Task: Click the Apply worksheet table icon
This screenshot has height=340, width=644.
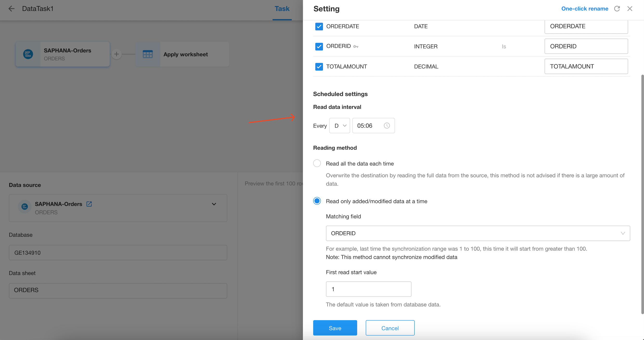Action: coord(148,54)
